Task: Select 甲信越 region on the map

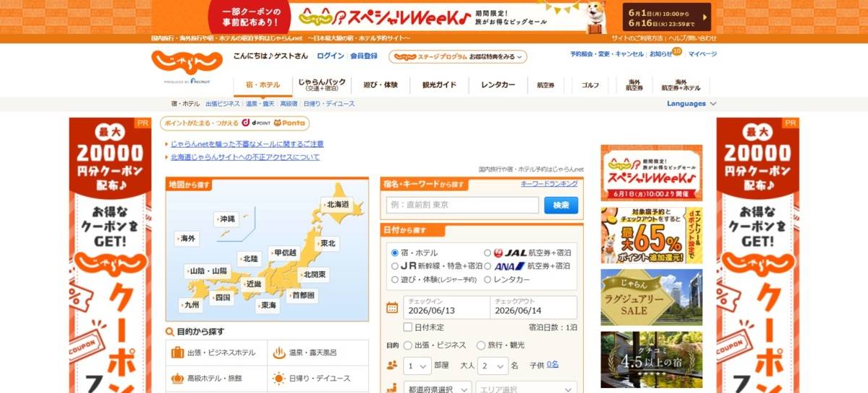Action: (x=284, y=253)
